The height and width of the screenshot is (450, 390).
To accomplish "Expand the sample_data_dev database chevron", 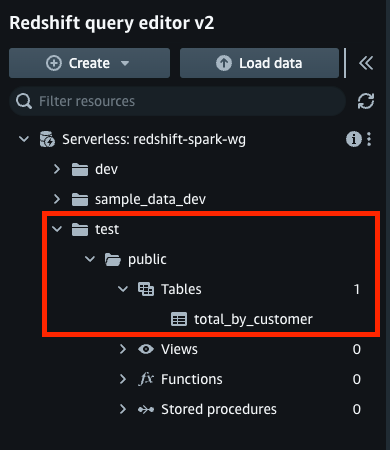I will 57,199.
